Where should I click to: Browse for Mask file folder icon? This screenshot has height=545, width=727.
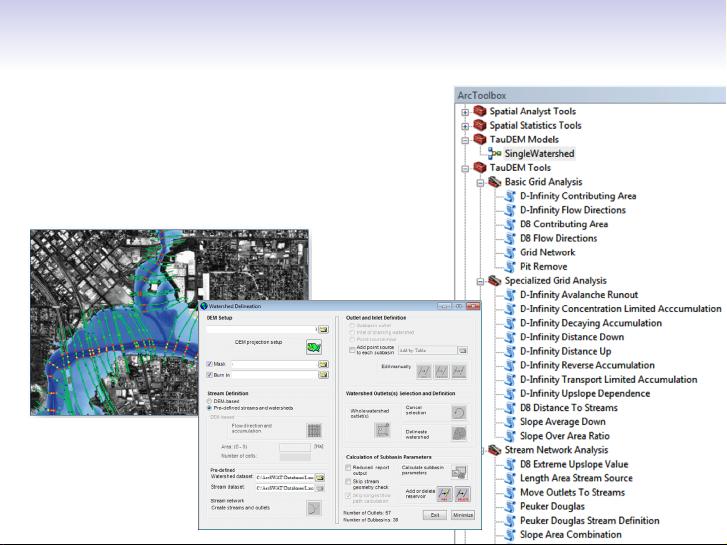(x=323, y=365)
